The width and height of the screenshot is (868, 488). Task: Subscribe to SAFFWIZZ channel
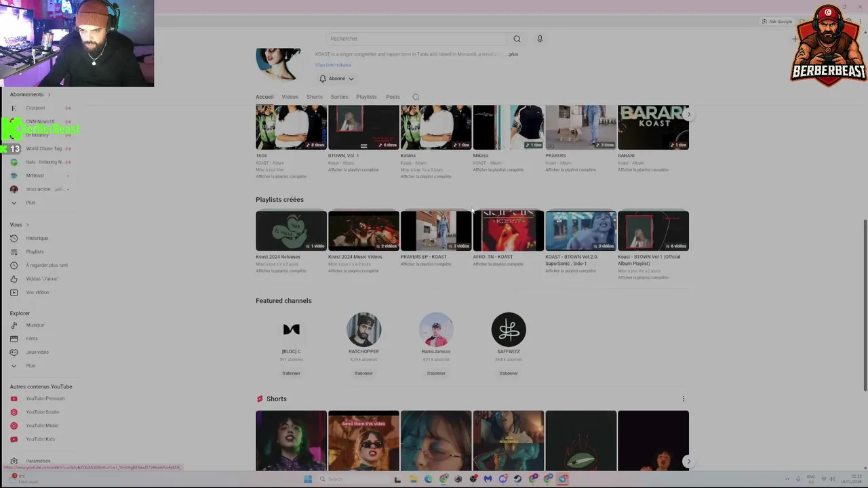point(509,373)
